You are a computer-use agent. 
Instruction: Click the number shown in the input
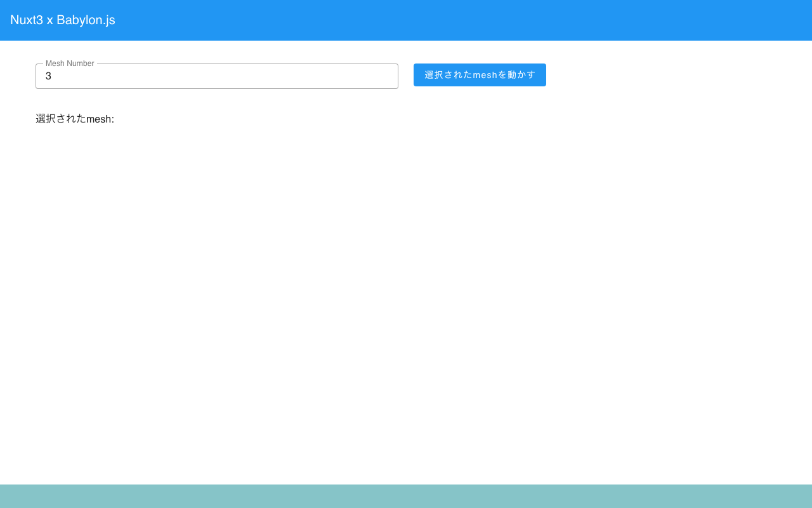49,76
